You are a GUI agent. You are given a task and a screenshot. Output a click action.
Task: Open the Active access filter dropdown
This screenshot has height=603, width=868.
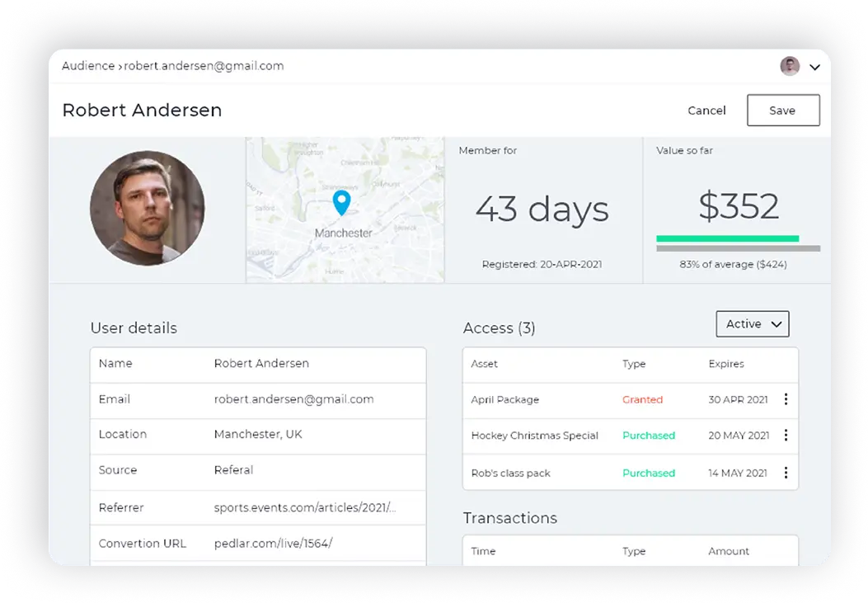(x=753, y=324)
